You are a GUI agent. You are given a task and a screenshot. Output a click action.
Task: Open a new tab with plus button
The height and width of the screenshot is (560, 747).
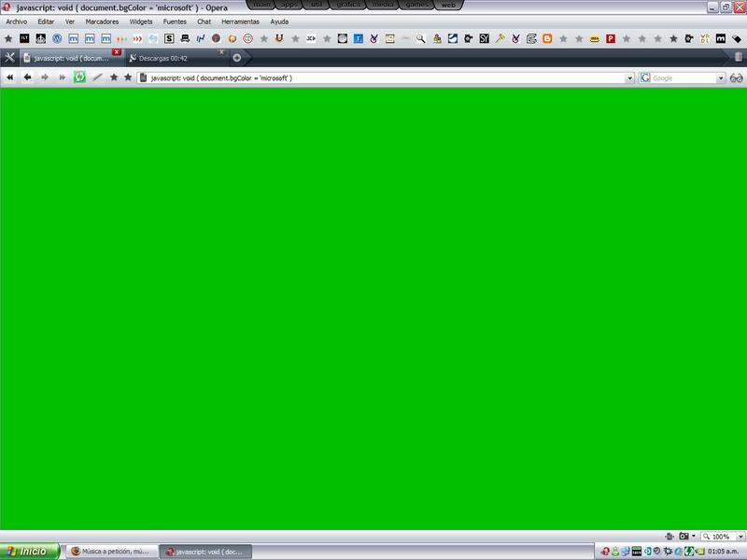pos(236,58)
